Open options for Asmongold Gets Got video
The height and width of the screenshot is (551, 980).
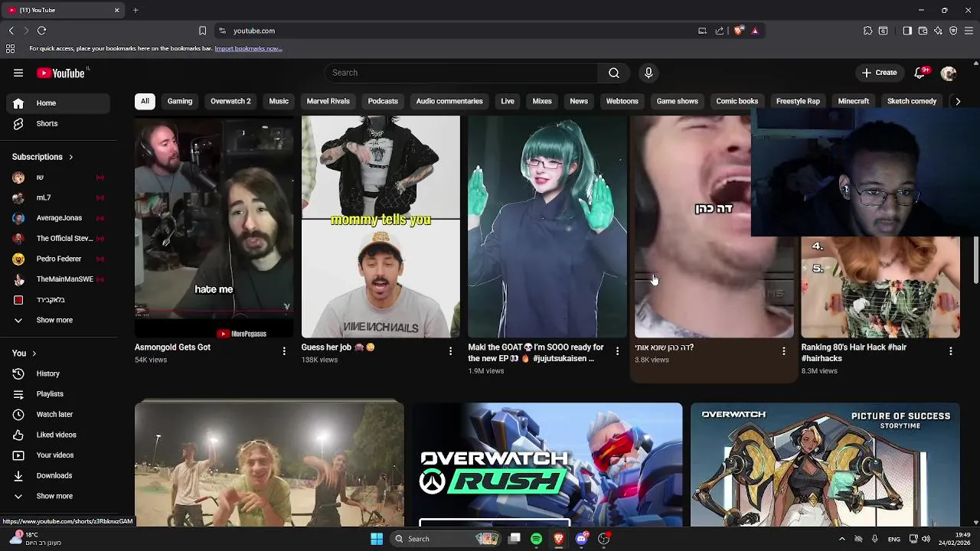[284, 351]
